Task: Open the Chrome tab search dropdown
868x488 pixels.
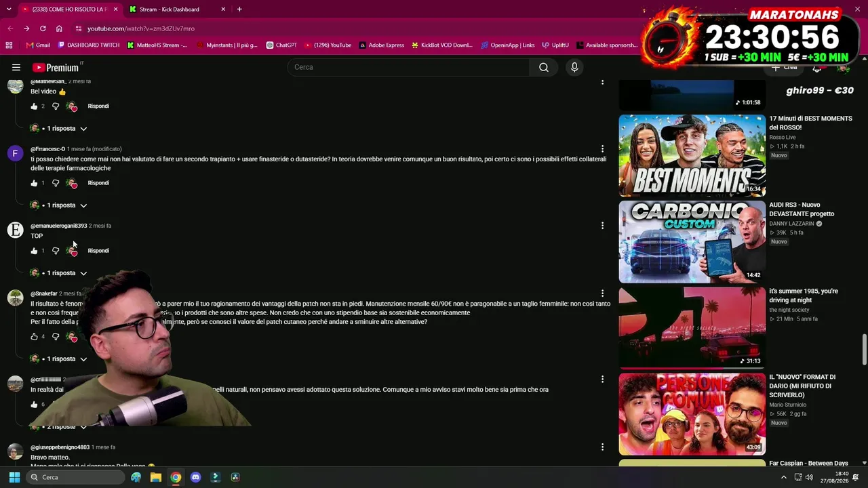Action: point(9,9)
